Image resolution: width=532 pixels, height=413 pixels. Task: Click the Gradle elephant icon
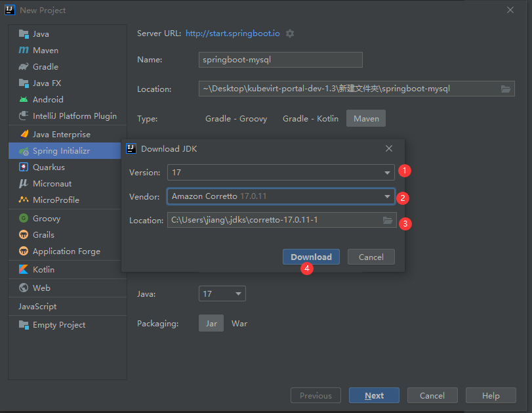pyautogui.click(x=24, y=66)
